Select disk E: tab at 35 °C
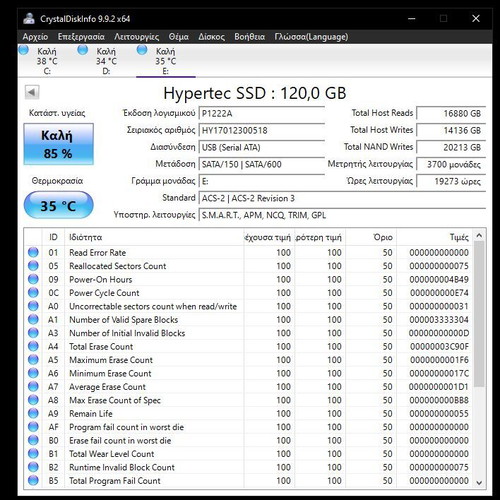500x500 pixels. coord(165,61)
